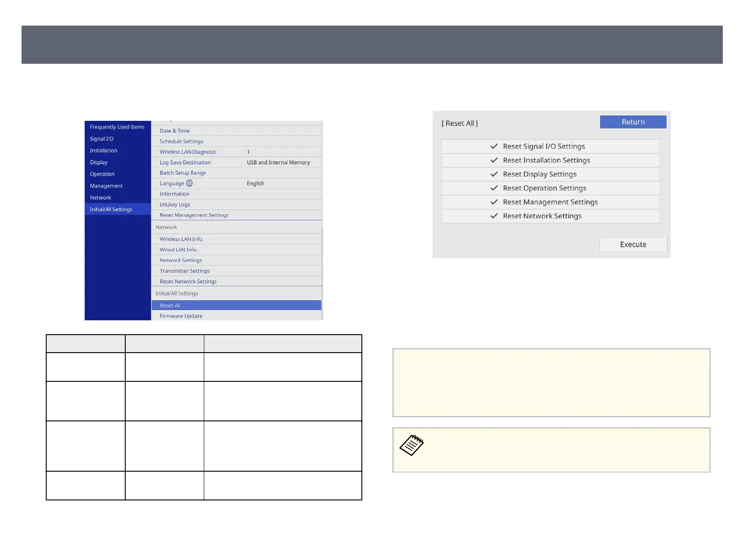This screenshot has height=535, width=756.
Task: Click the notepad note icon
Action: coord(412,445)
